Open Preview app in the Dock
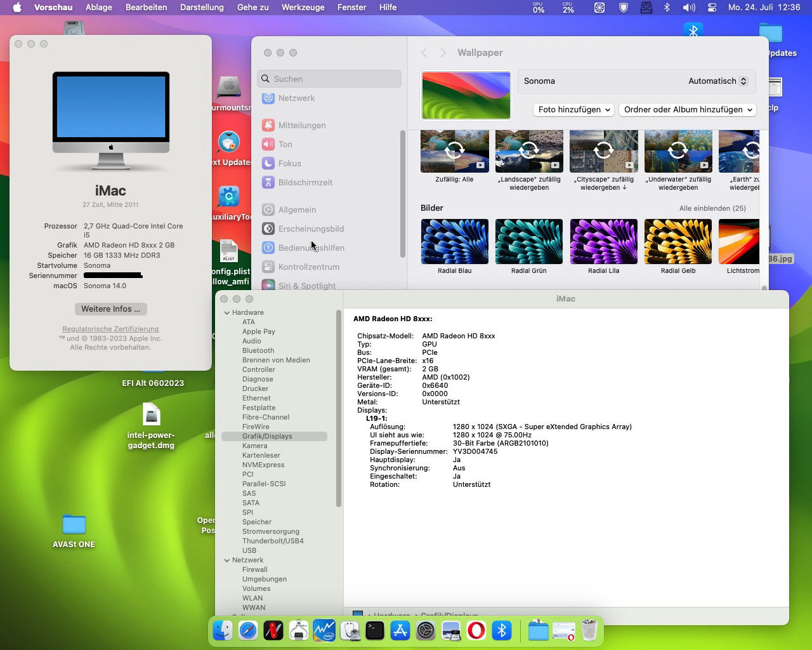 pyautogui.click(x=451, y=630)
